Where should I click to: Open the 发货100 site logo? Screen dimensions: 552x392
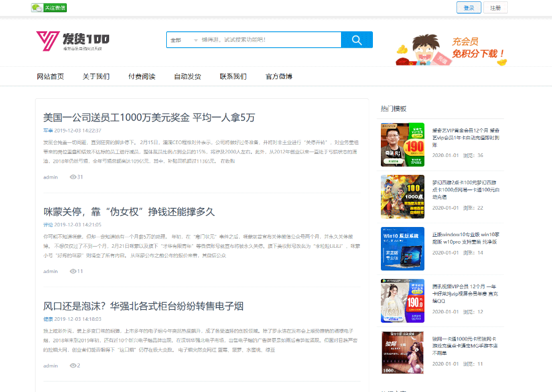pos(73,41)
